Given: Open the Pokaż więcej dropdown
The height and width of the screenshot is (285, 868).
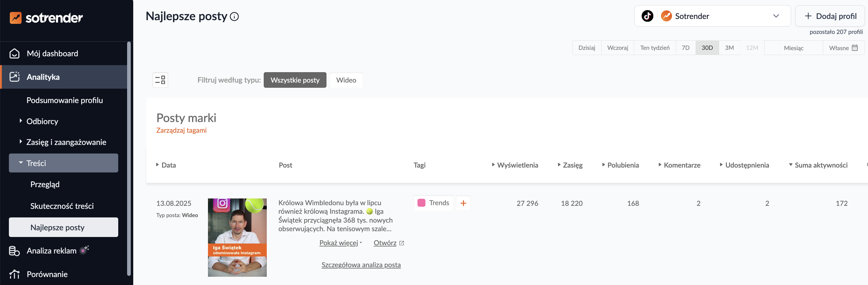Looking at the screenshot, I should point(339,242).
